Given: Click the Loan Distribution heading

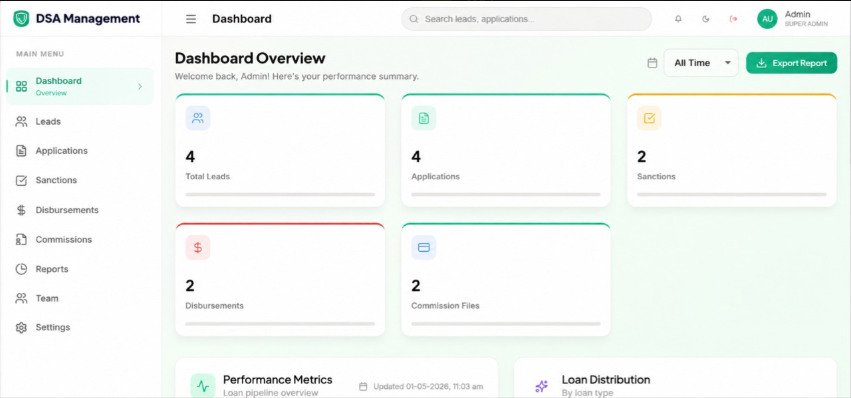Looking at the screenshot, I should coord(606,380).
